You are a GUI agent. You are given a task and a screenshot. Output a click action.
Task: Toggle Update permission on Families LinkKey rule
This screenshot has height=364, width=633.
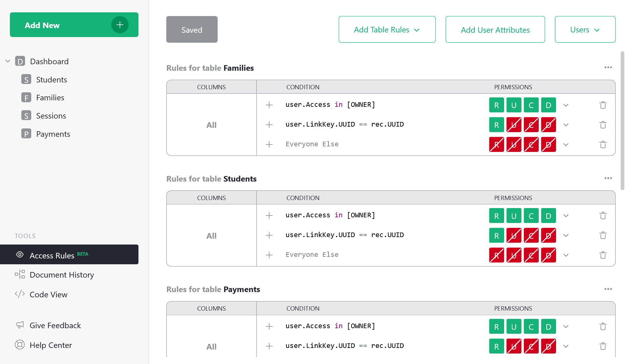(514, 125)
